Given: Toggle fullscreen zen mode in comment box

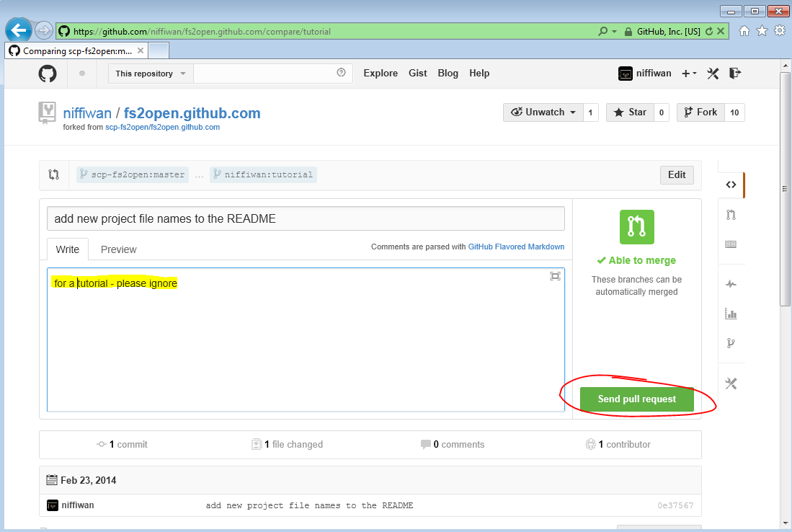Looking at the screenshot, I should (555, 276).
